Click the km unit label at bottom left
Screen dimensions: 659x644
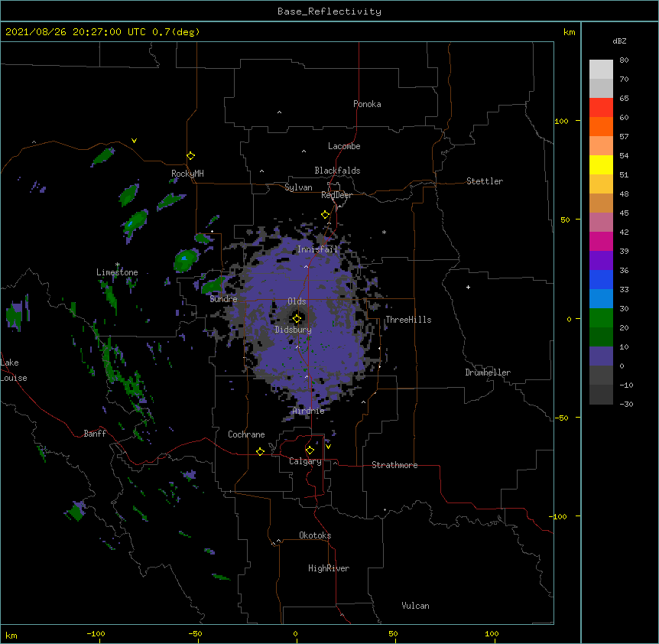click(x=11, y=636)
